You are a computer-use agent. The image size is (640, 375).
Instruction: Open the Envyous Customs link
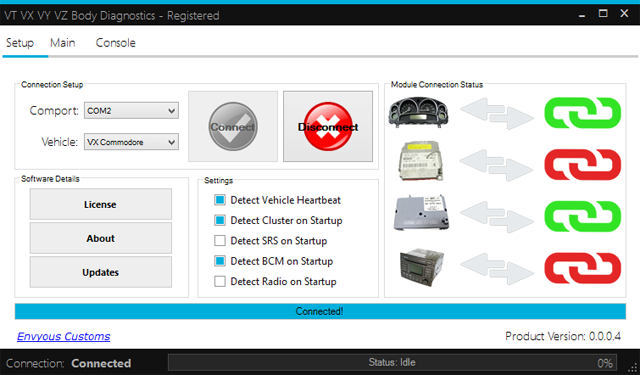point(64,336)
